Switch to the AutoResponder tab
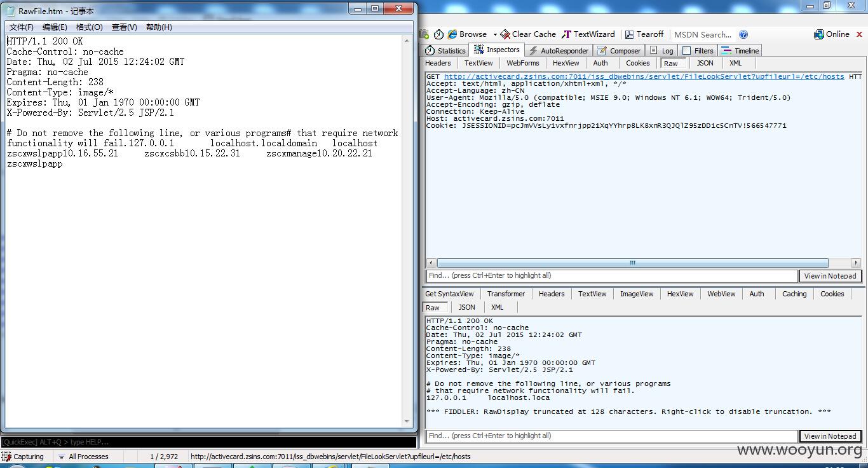 point(559,51)
